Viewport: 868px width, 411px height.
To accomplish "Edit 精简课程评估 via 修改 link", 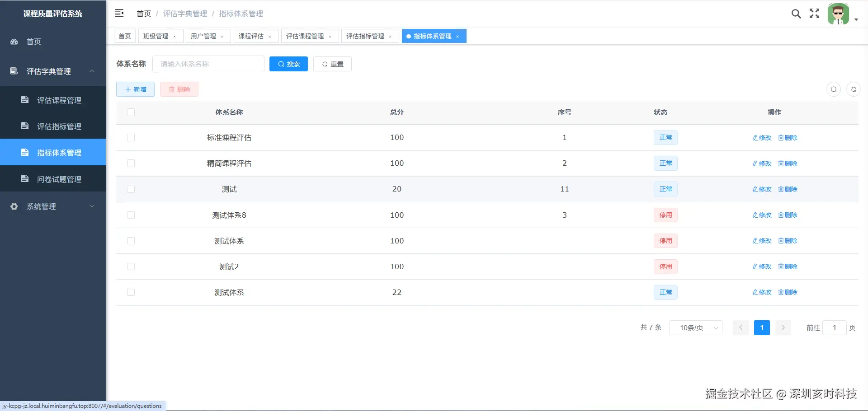I will pos(762,163).
